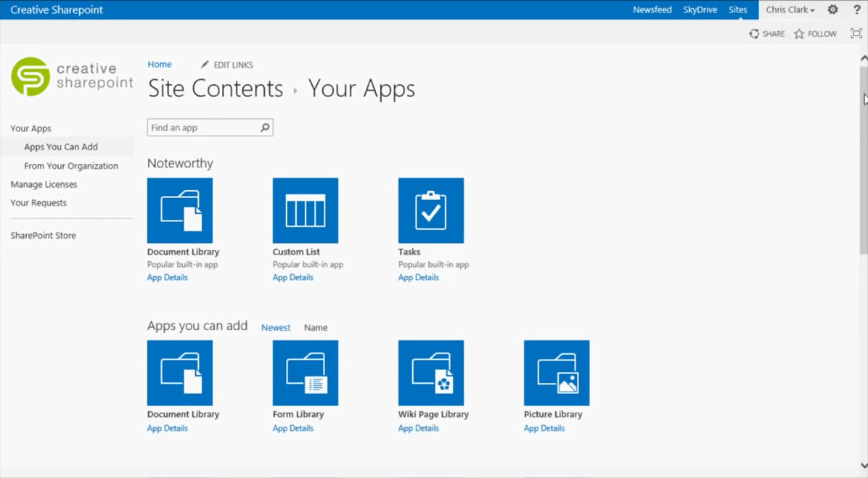Click the Help question mark icon

point(857,9)
